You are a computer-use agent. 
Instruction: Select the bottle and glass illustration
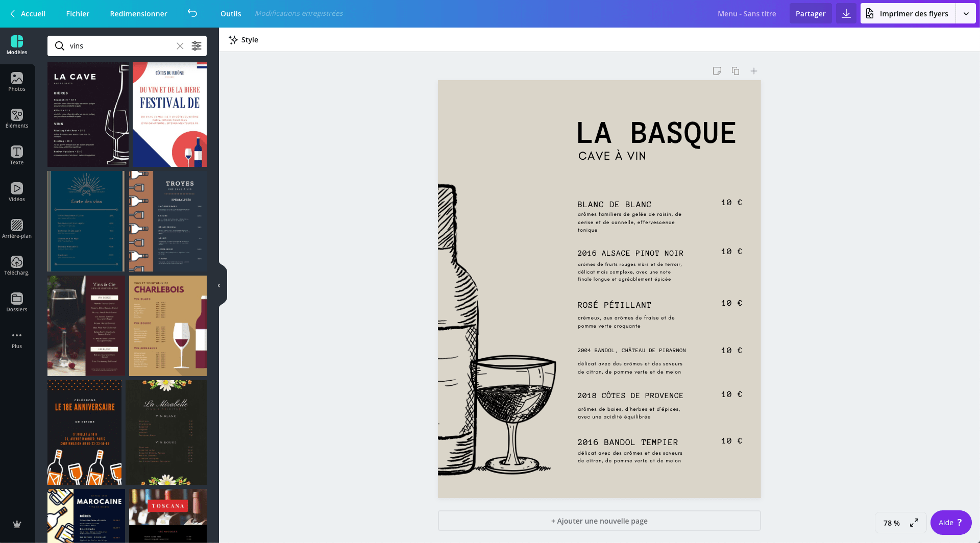pyautogui.click(x=497, y=330)
